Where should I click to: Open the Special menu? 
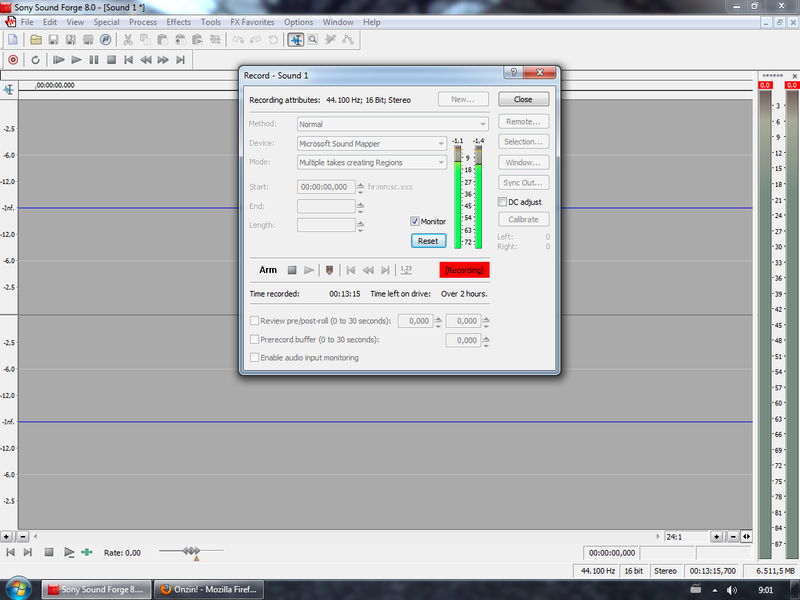(106, 22)
